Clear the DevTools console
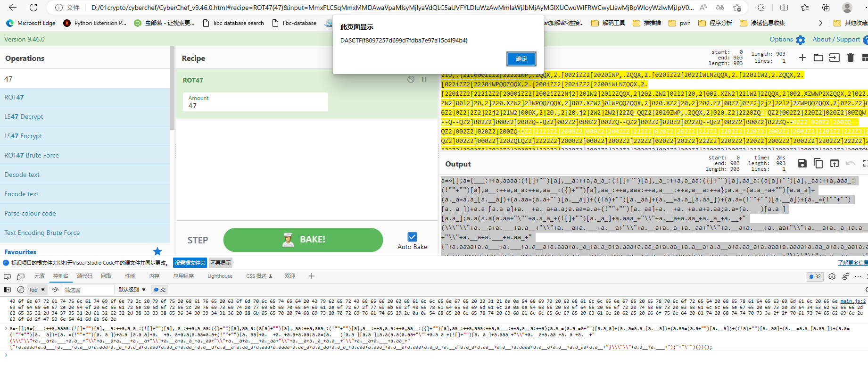Screen dimensions: 868x367 (x=21, y=290)
